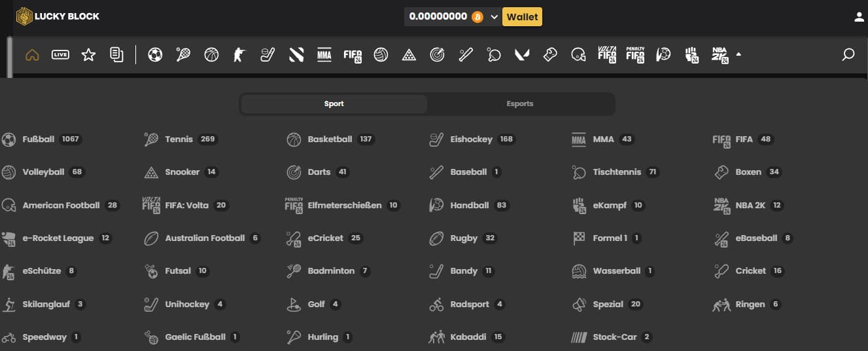This screenshot has height=351, width=868.
Task: Click the Lucky Block logo
Action: coord(58,16)
